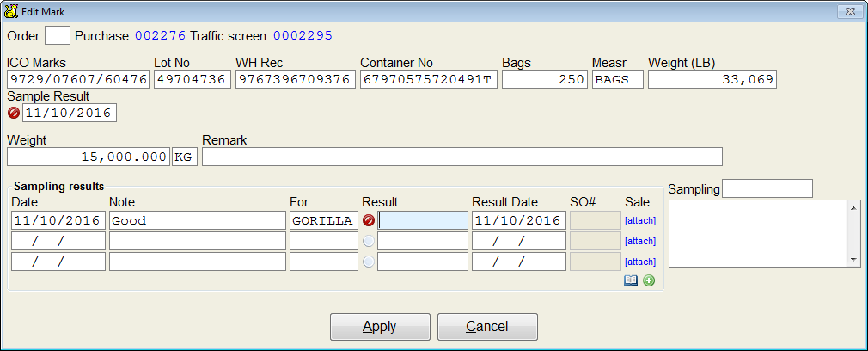Select the second row result radio button
Image resolution: width=868 pixels, height=351 pixels.
[368, 241]
